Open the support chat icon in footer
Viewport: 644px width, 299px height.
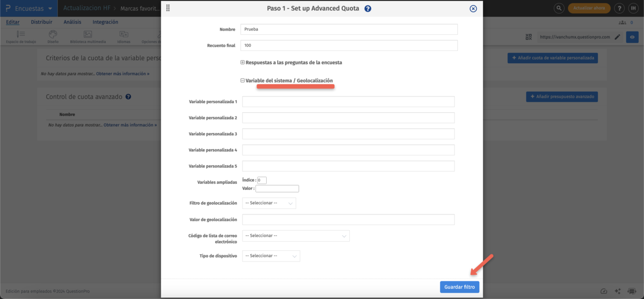click(632, 291)
